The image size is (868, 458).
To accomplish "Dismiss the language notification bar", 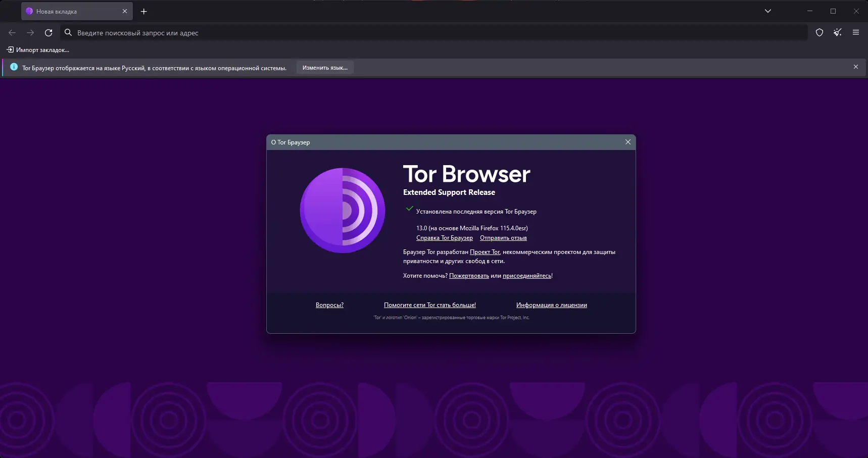I will pyautogui.click(x=856, y=67).
